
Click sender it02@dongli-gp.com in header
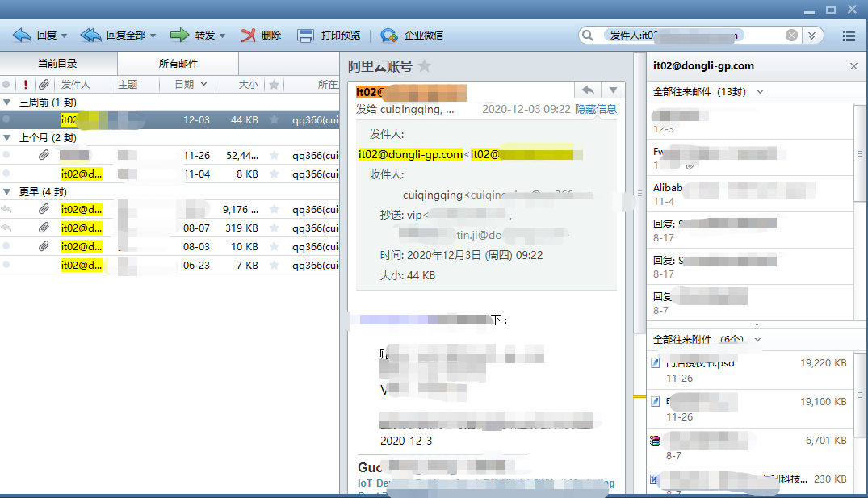(410, 154)
